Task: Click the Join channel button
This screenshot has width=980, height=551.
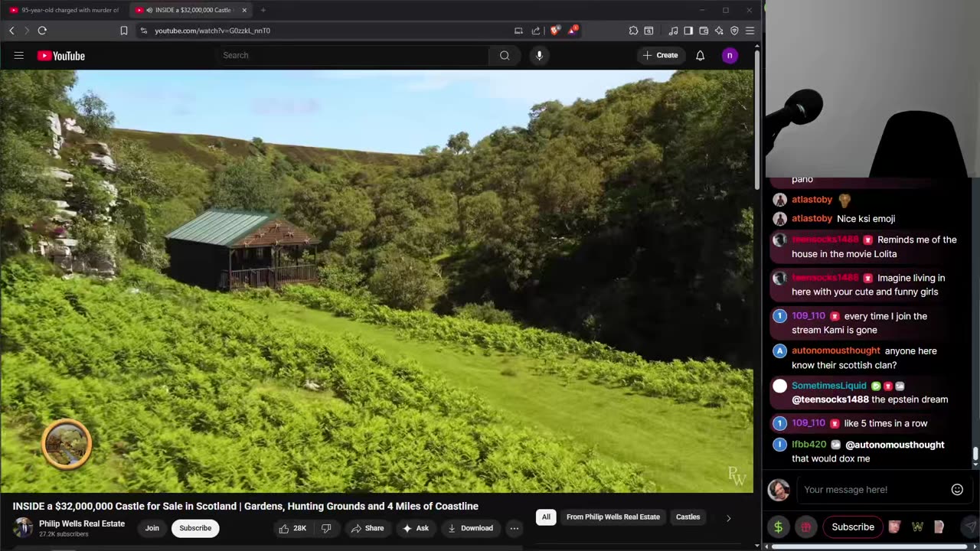Action: (x=152, y=528)
